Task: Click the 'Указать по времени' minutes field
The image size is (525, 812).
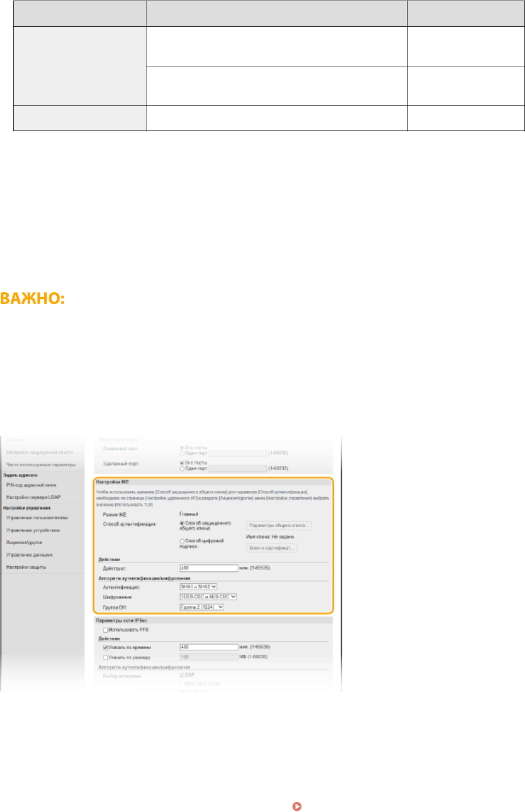Action: pyautogui.click(x=209, y=647)
